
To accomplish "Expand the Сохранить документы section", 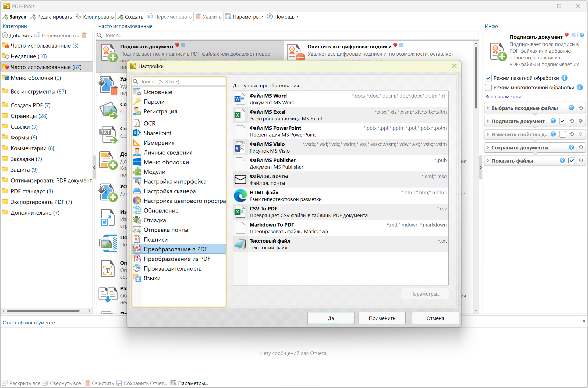I will 488,148.
